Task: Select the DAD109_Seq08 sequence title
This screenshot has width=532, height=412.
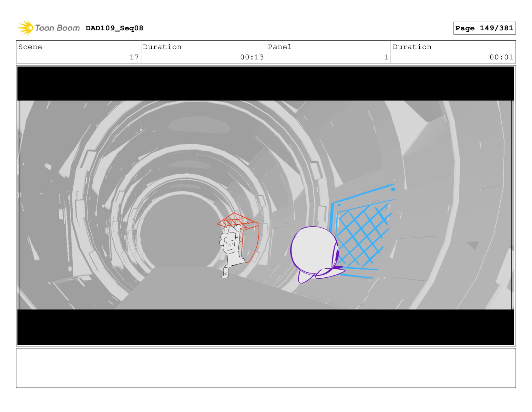Action: (x=114, y=28)
